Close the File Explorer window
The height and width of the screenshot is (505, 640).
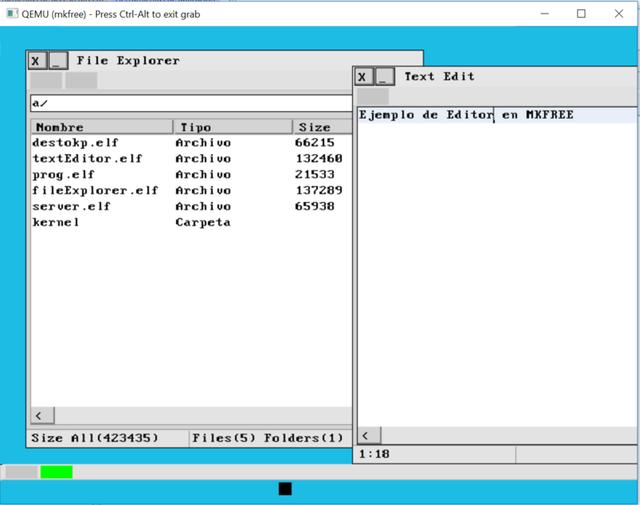pos(38,61)
